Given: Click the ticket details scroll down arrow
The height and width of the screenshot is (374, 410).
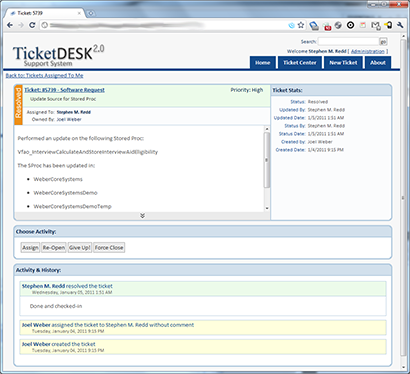Looking at the screenshot, I should coord(267,208).
